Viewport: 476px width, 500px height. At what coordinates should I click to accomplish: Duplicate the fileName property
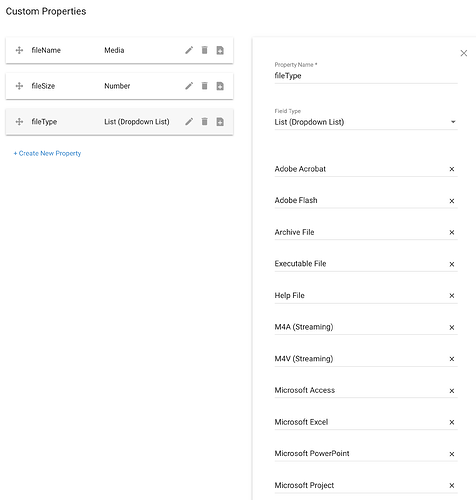220,50
